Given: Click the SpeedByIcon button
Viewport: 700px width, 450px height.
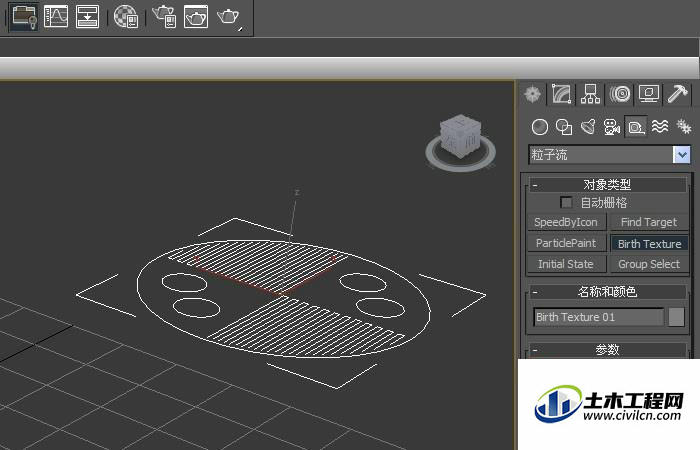Looking at the screenshot, I should (566, 222).
